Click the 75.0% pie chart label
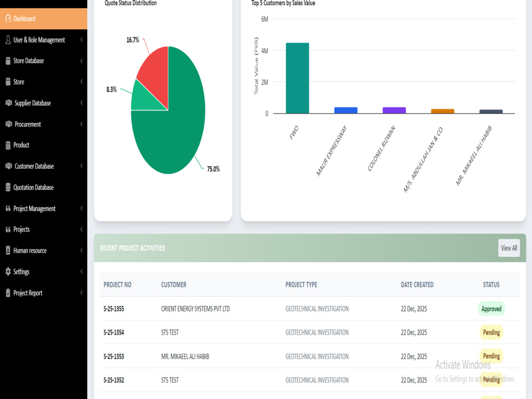 (213, 169)
